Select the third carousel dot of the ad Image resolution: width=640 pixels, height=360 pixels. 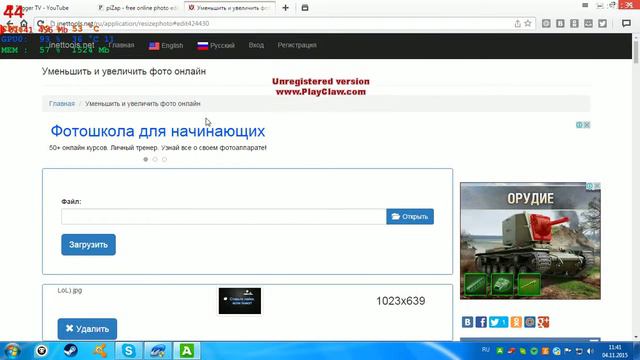pyautogui.click(x=164, y=159)
